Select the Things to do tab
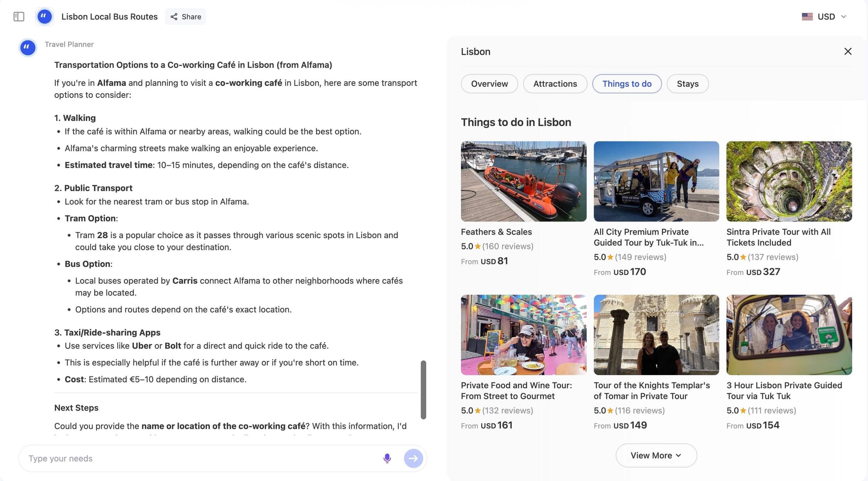The height and width of the screenshot is (481, 868). 627,84
